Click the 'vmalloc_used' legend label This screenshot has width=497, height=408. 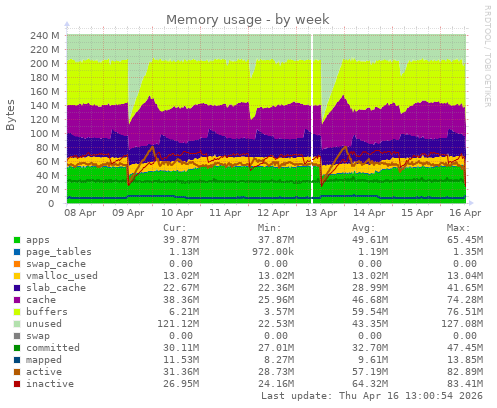coord(62,276)
